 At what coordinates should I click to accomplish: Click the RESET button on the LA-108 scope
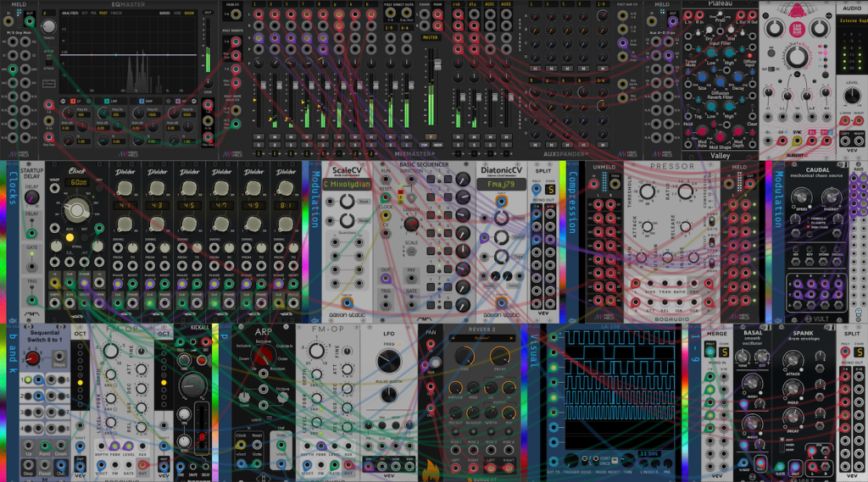tap(615, 461)
